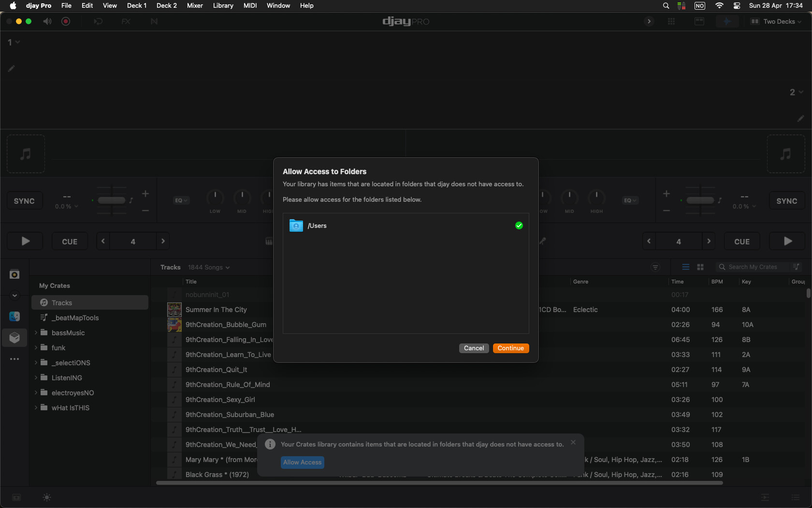This screenshot has height=508, width=812.
Task: Open the 1844 Songs sorting dropdown
Action: pos(208,267)
